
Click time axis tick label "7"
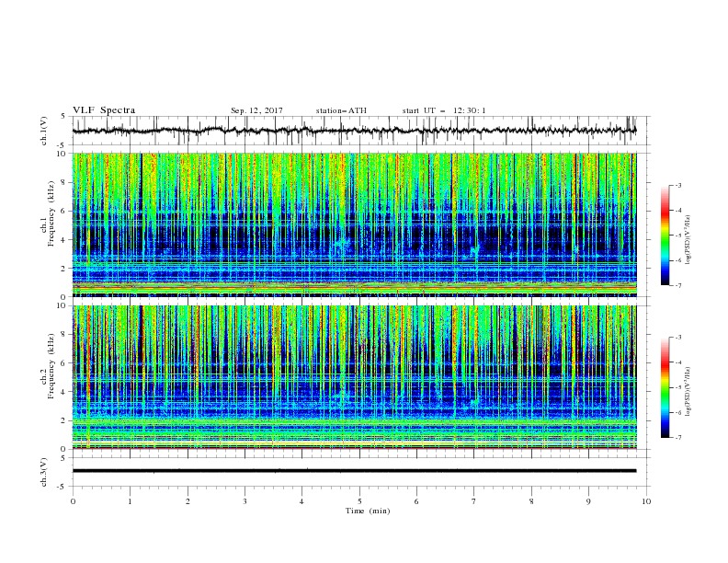474,501
